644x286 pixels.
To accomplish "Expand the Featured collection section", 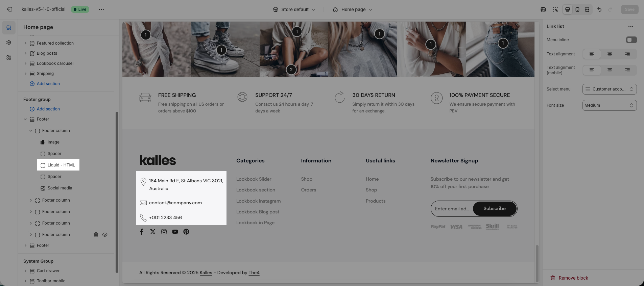I will coord(25,43).
